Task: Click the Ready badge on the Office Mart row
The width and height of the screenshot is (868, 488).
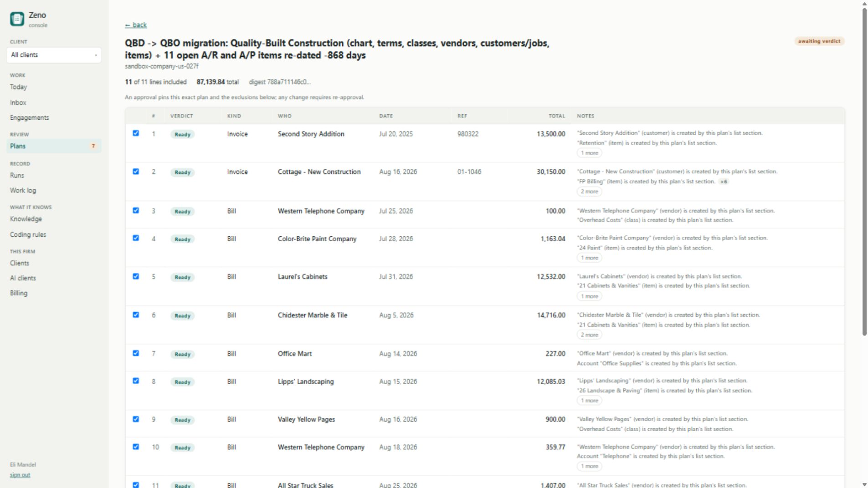Action: (182, 354)
